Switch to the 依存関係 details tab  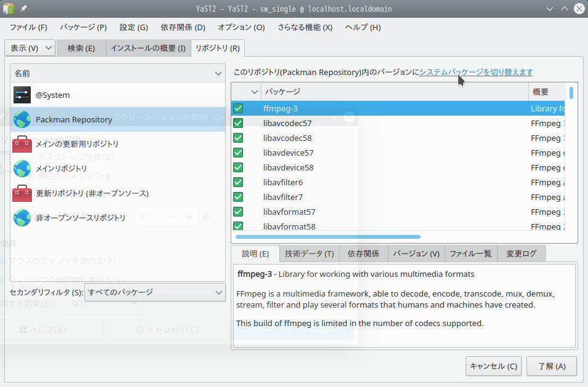click(x=364, y=254)
